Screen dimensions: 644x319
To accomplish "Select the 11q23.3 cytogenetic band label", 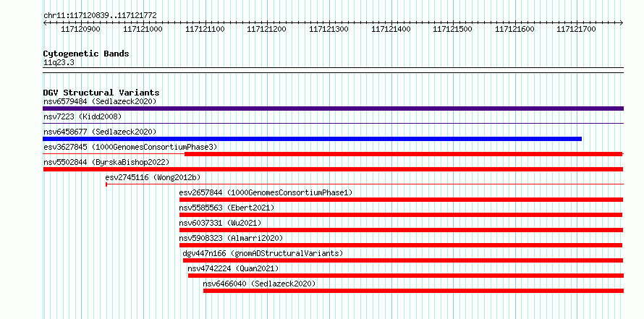I will (59, 62).
